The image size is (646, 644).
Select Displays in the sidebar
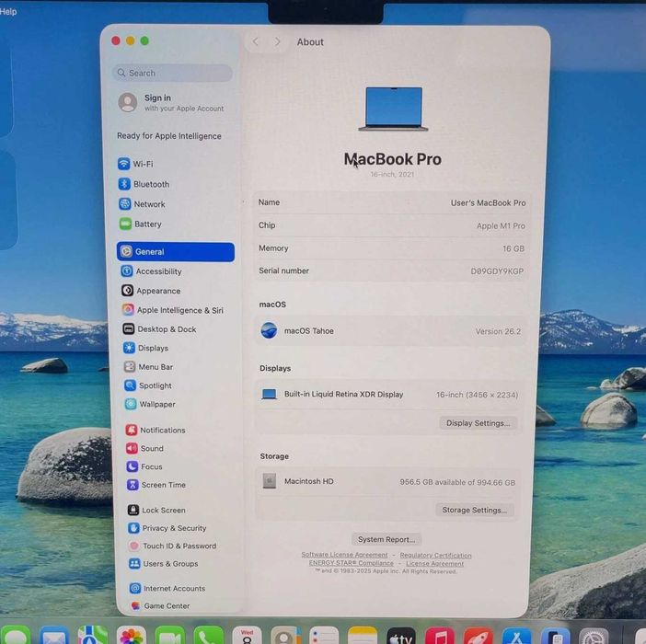145,348
